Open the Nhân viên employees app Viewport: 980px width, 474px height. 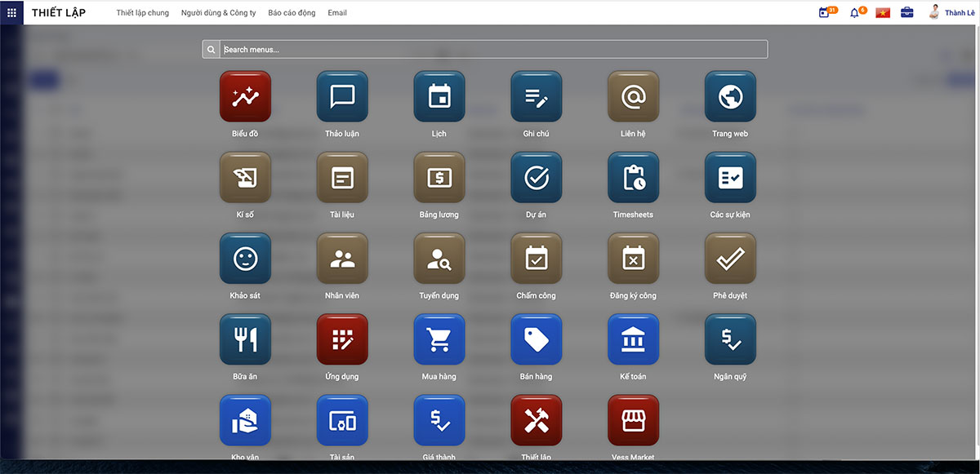pyautogui.click(x=342, y=259)
